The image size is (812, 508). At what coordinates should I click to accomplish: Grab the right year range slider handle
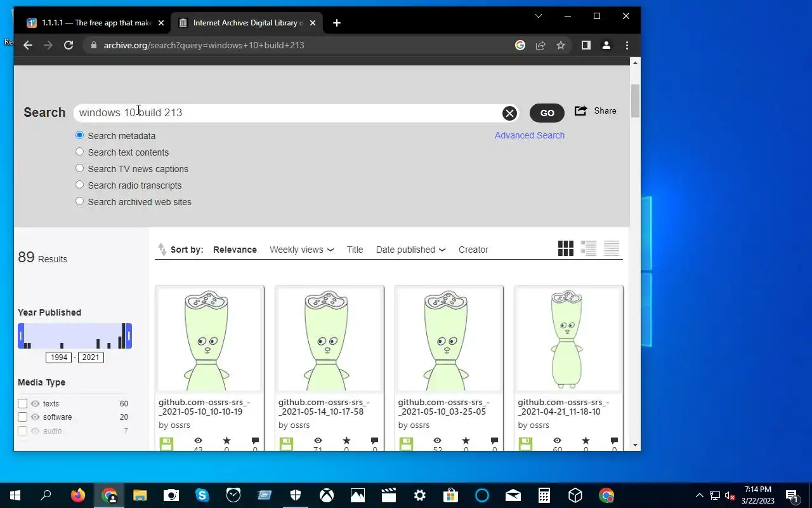(x=129, y=336)
